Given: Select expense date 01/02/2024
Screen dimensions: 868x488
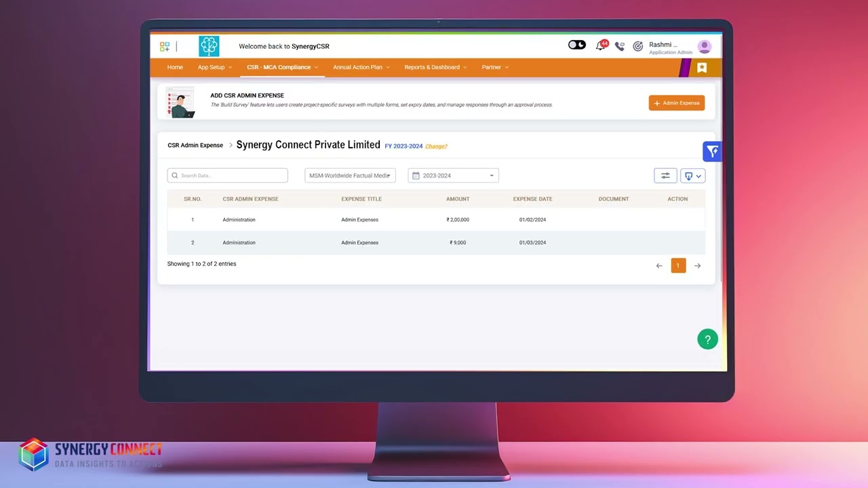Looking at the screenshot, I should pyautogui.click(x=532, y=220).
